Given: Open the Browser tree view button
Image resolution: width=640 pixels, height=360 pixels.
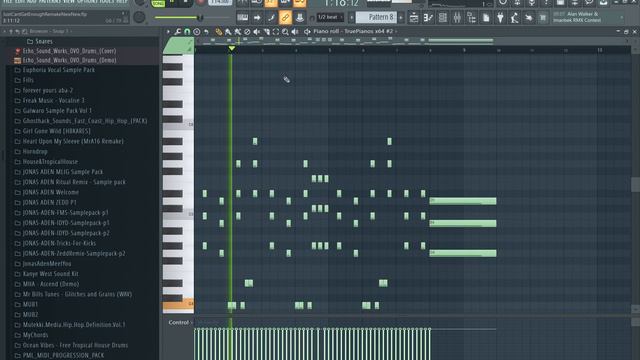Looking at the screenshot, I should 471,18.
